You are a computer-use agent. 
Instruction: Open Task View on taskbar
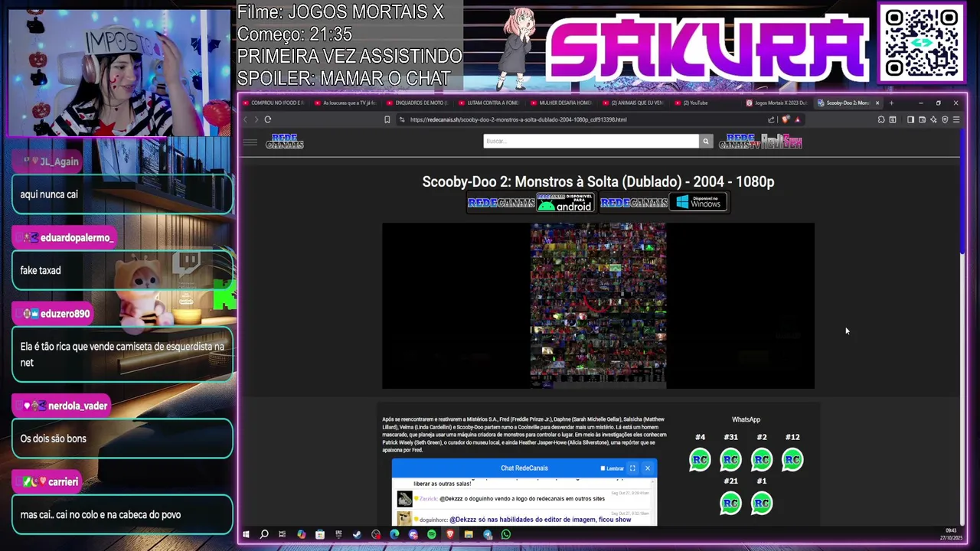tap(283, 534)
